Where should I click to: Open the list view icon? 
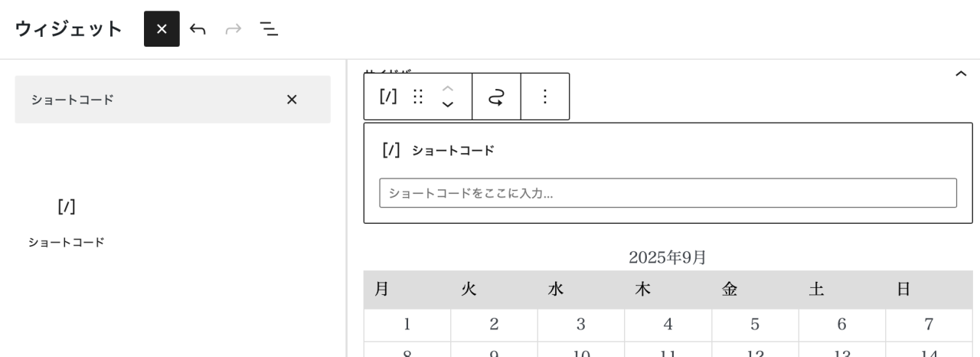pos(269,29)
